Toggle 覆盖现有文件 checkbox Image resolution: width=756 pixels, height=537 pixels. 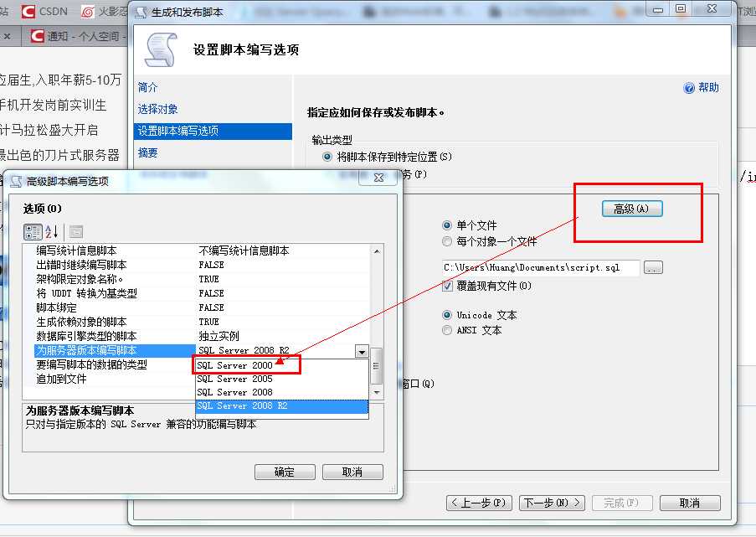(x=447, y=286)
